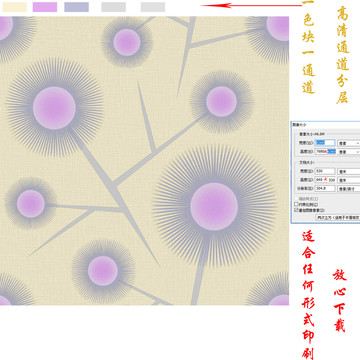Pick the gray swatch nearest the red arrow
This screenshot has width=360, height=360.
tap(153, 7)
